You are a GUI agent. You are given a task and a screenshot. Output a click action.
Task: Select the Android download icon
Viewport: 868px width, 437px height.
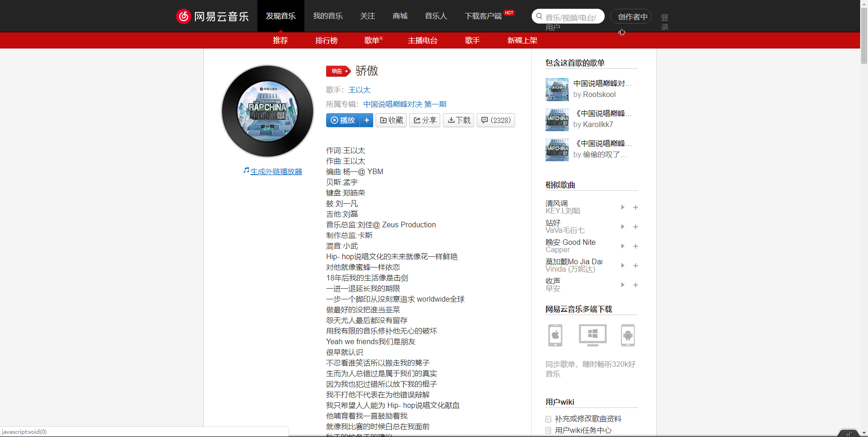628,335
